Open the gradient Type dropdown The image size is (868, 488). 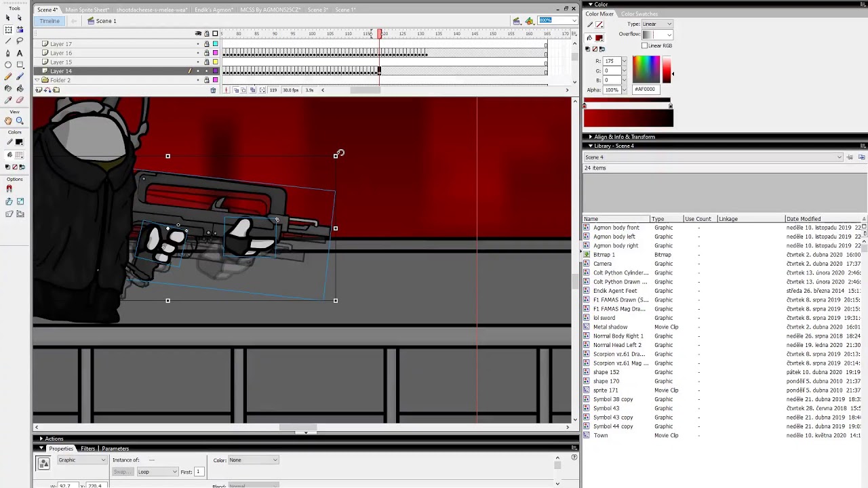click(x=657, y=24)
